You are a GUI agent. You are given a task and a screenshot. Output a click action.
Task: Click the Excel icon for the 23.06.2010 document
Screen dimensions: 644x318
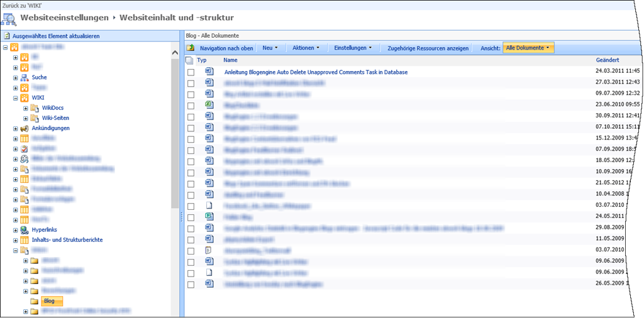pyautogui.click(x=209, y=104)
